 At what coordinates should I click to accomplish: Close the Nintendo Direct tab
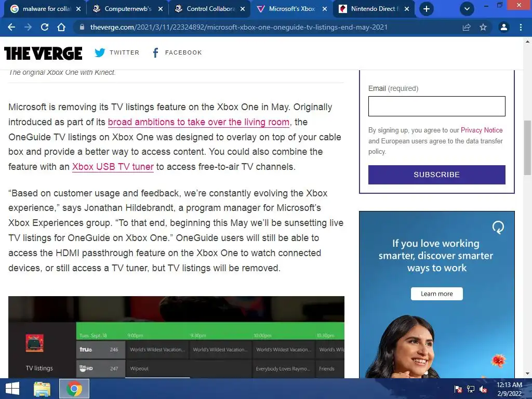coord(407,9)
